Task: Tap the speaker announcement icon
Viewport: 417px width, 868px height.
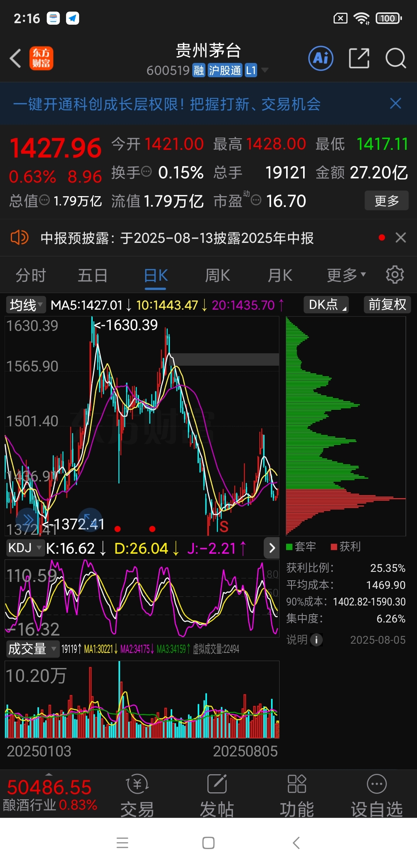Action: click(19, 237)
